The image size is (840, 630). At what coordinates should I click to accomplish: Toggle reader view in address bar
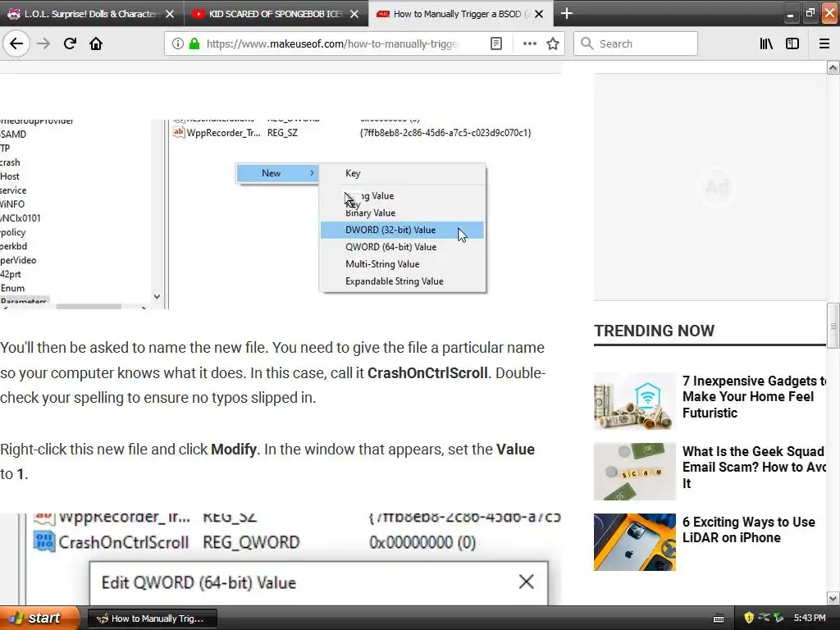pyautogui.click(x=496, y=43)
